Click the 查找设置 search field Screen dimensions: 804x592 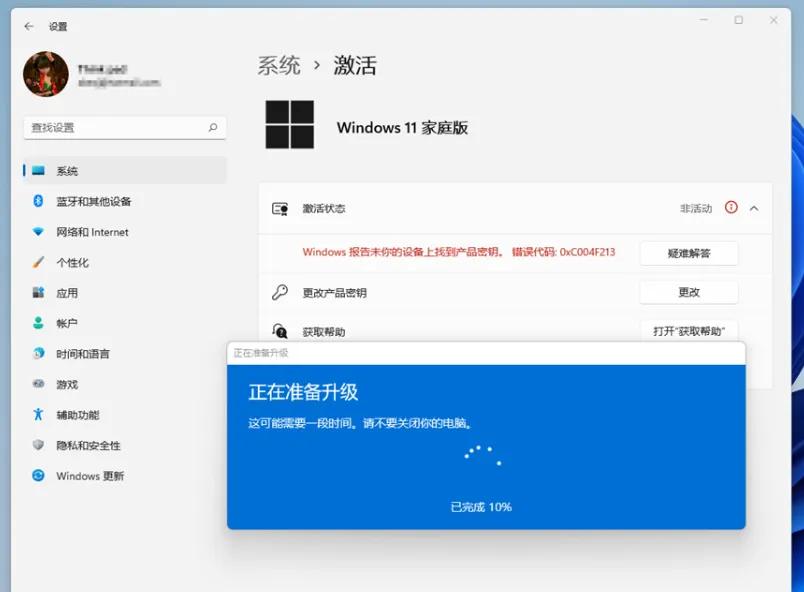[120, 127]
